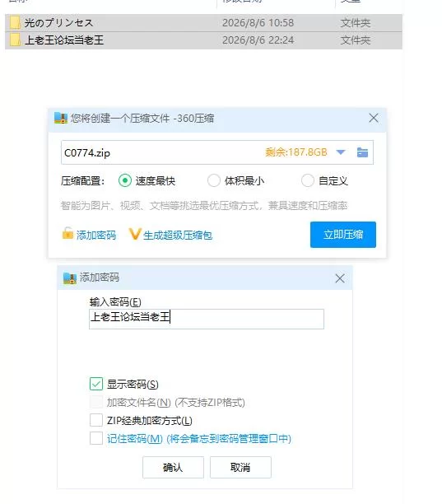Click the 记住密码(M) blue label text
The image size is (442, 504).
coord(199,438)
